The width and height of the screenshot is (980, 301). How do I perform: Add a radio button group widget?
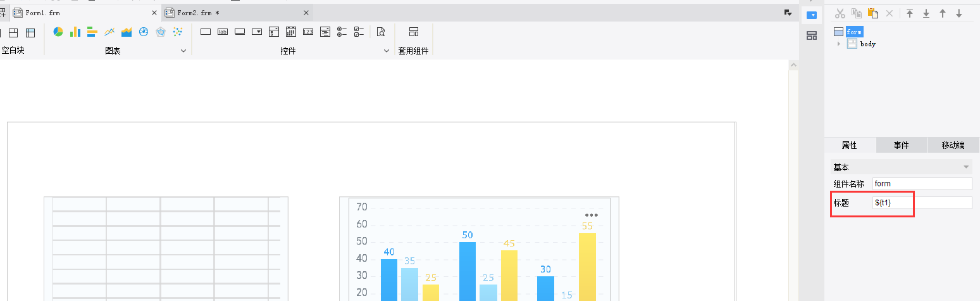tap(342, 32)
